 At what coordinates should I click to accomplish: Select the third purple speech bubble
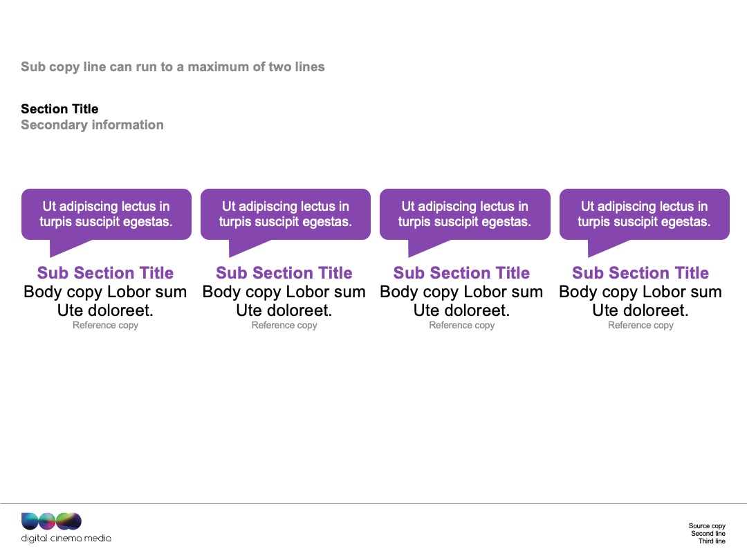pos(465,214)
